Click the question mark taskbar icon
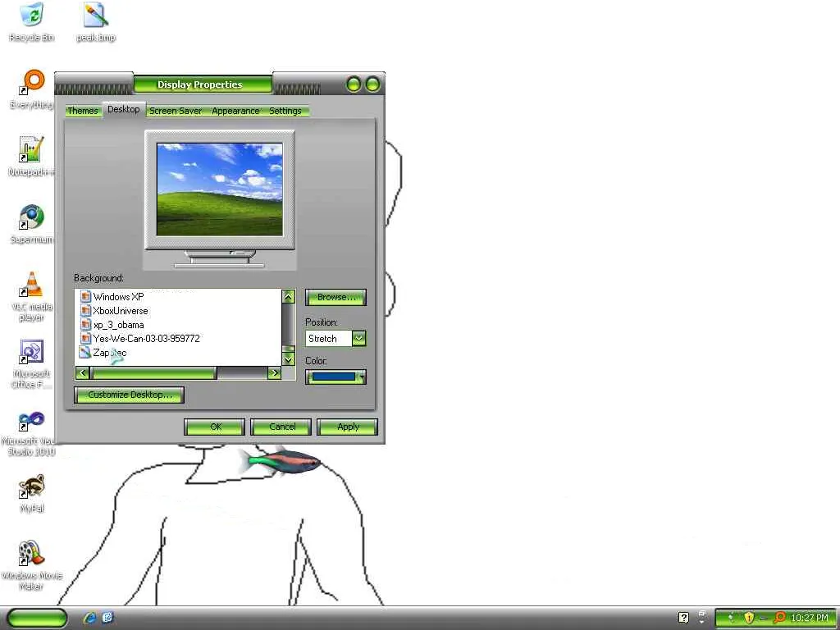840x630 pixels. tap(683, 618)
